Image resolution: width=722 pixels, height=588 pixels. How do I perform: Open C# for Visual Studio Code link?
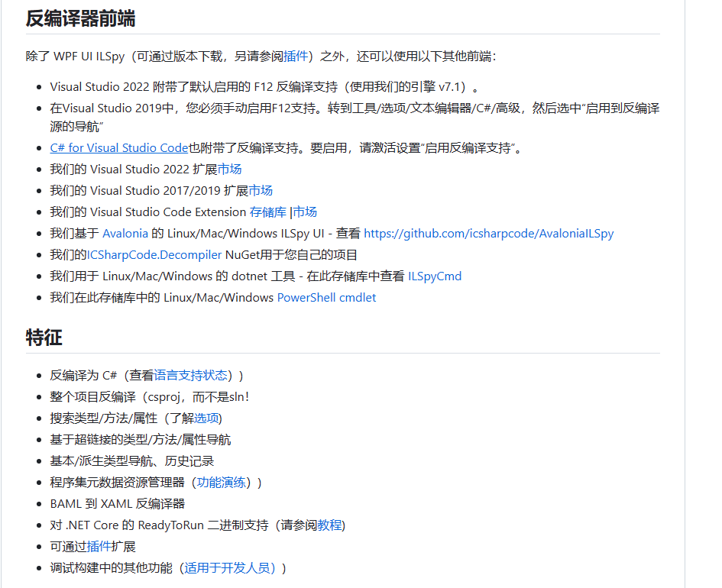coord(118,148)
